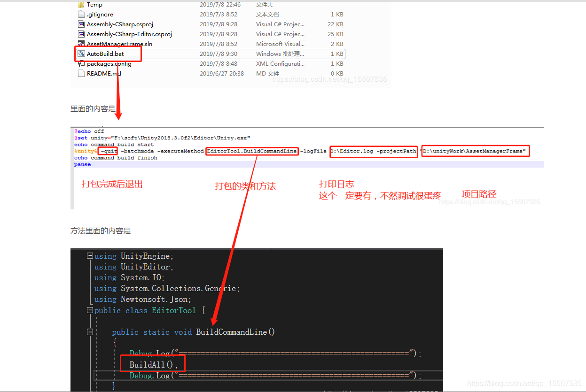Click the 2019/7/8 9:30 date of AutoBuild.bat

click(x=219, y=54)
